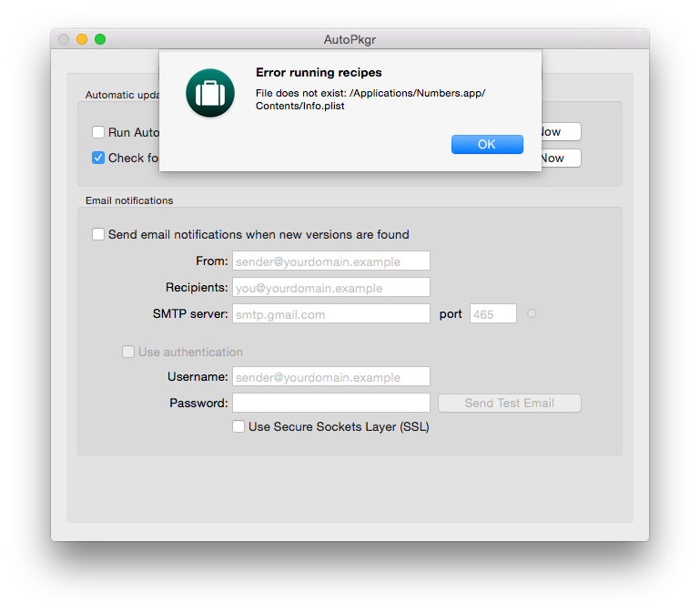The height and width of the screenshot is (614, 700).
Task: Click the green zoom button of AutoPkgr
Action: pyautogui.click(x=100, y=39)
